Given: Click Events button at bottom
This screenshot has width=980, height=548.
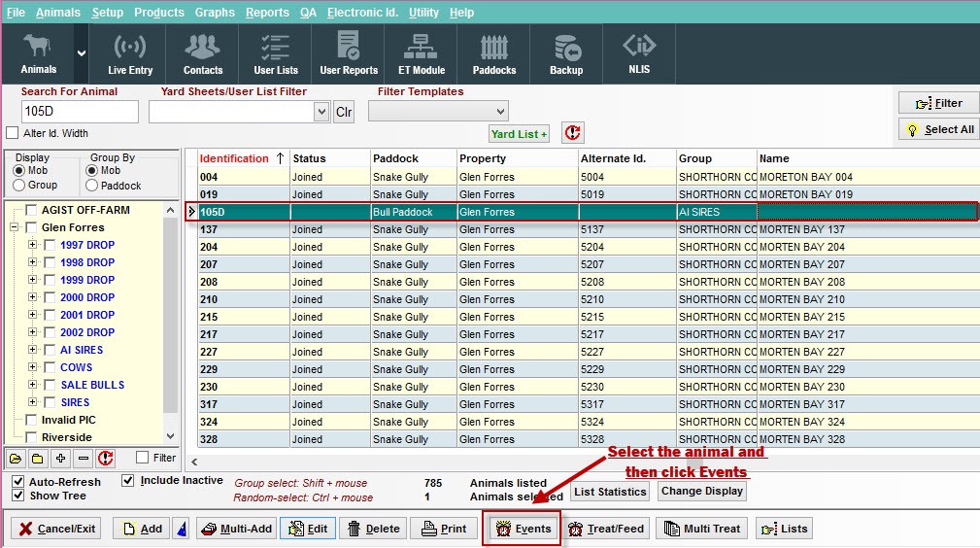Looking at the screenshot, I should click(523, 529).
